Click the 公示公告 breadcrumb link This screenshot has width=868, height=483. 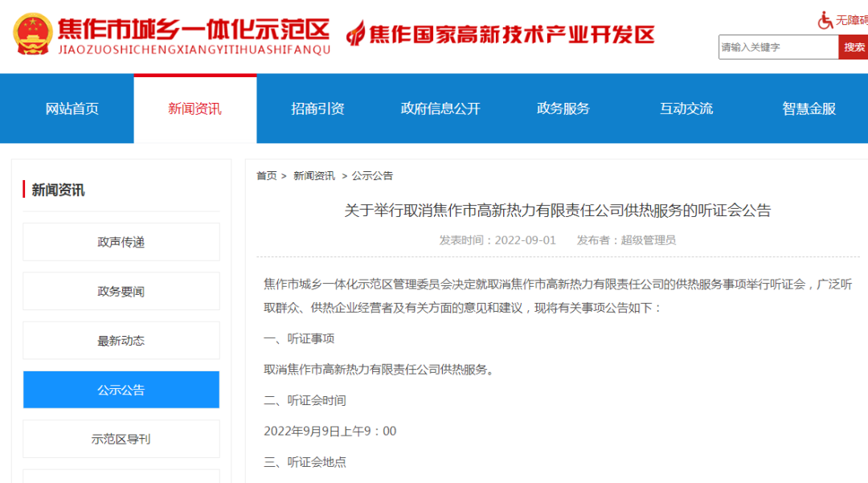(x=372, y=176)
